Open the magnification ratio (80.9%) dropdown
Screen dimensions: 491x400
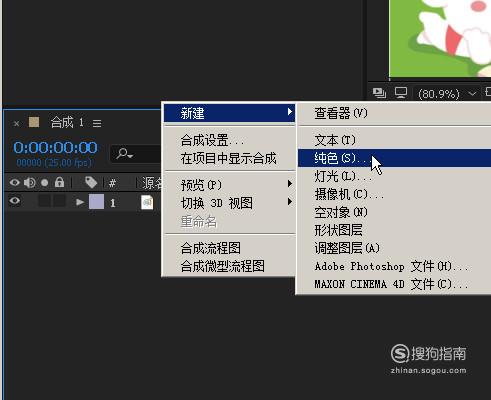point(447,94)
